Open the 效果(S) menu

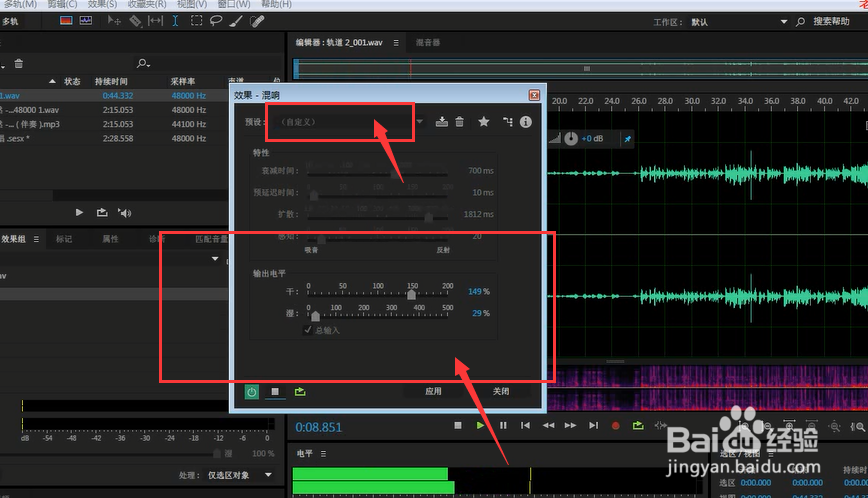[x=102, y=4]
